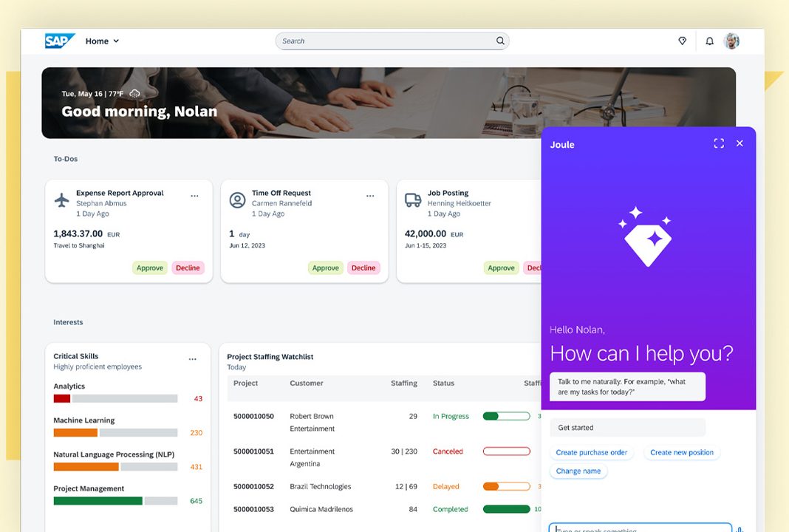Click the Canceled row's empty progress bar
This screenshot has height=532, width=789.
click(x=506, y=451)
